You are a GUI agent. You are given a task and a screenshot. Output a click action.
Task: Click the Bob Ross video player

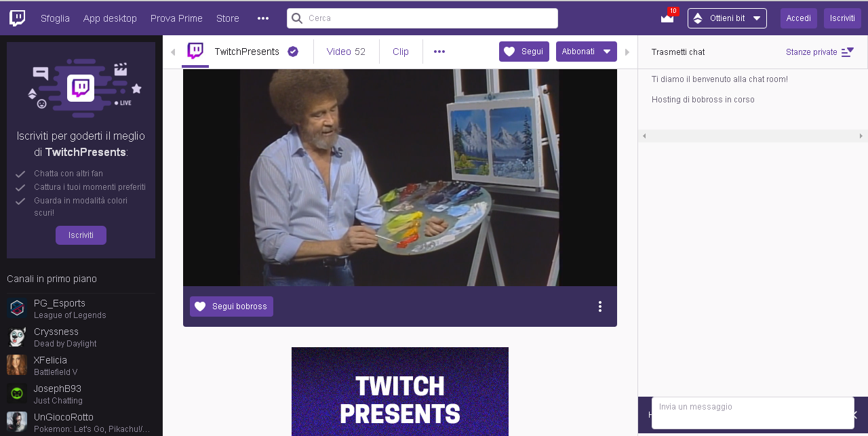click(400, 178)
